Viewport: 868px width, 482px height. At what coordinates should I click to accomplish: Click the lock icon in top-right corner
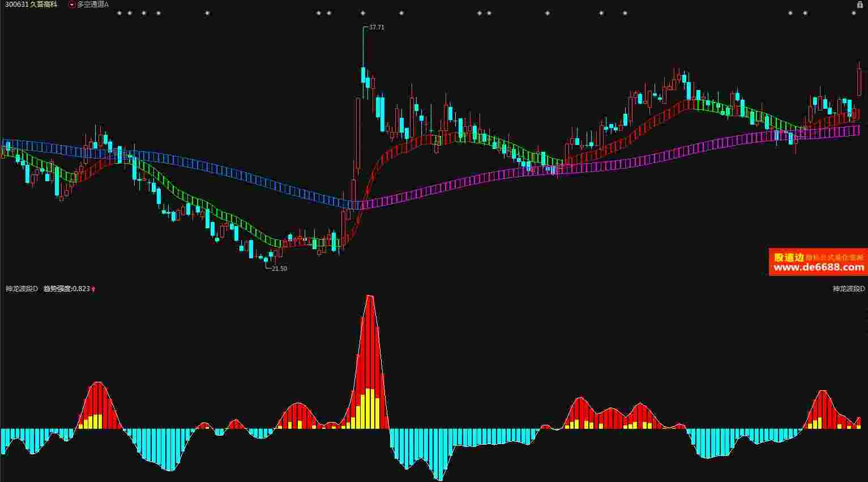pos(860,5)
